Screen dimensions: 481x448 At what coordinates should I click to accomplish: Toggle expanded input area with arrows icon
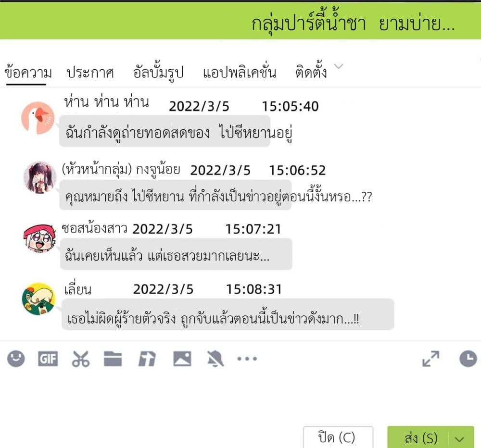[x=430, y=359]
